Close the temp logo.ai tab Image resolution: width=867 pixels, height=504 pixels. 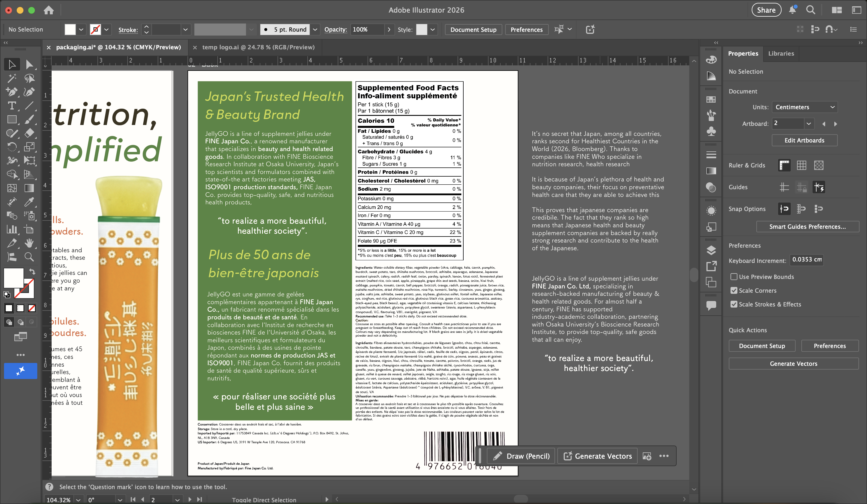point(195,48)
